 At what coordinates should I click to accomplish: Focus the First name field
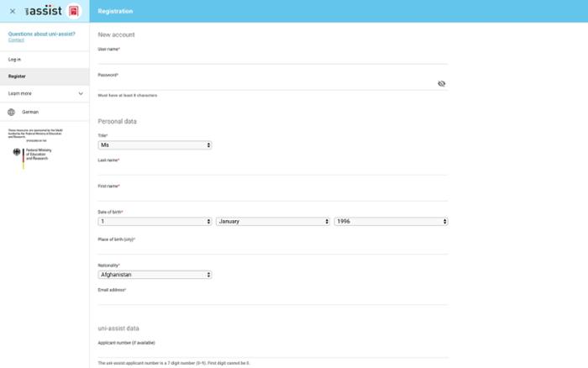(273, 196)
